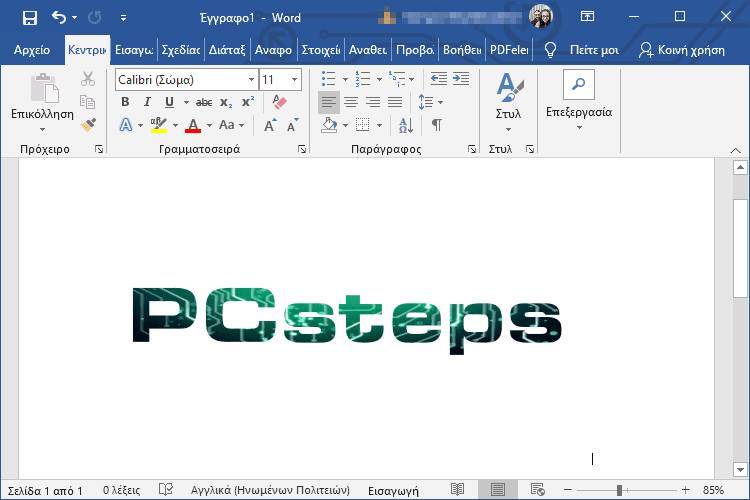Image resolution: width=750 pixels, height=500 pixels.
Task: Open the Στυλ styles gallery
Action: coord(508,102)
